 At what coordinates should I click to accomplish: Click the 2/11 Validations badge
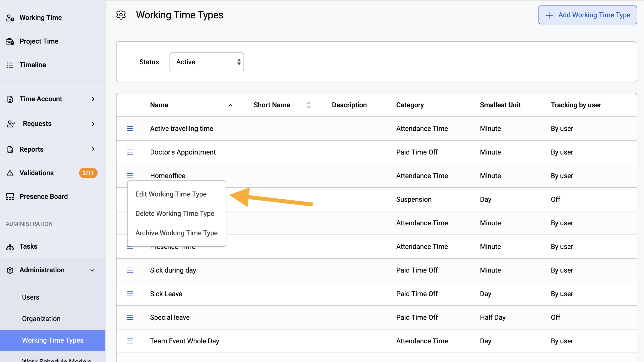point(88,173)
